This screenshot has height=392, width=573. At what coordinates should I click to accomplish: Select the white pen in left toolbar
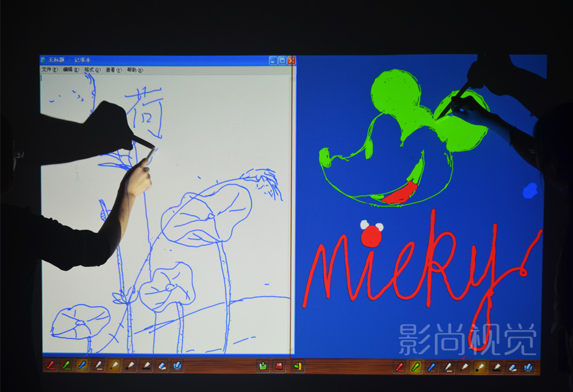pos(98,365)
